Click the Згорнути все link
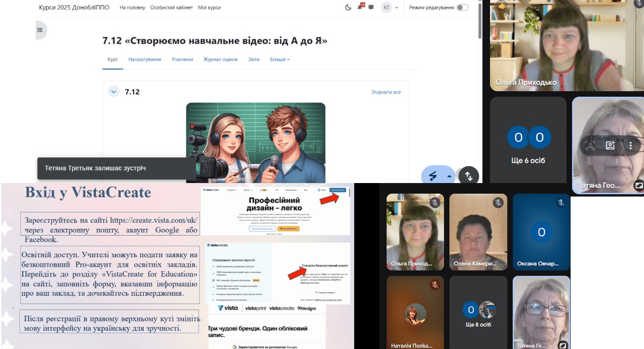 click(x=386, y=92)
